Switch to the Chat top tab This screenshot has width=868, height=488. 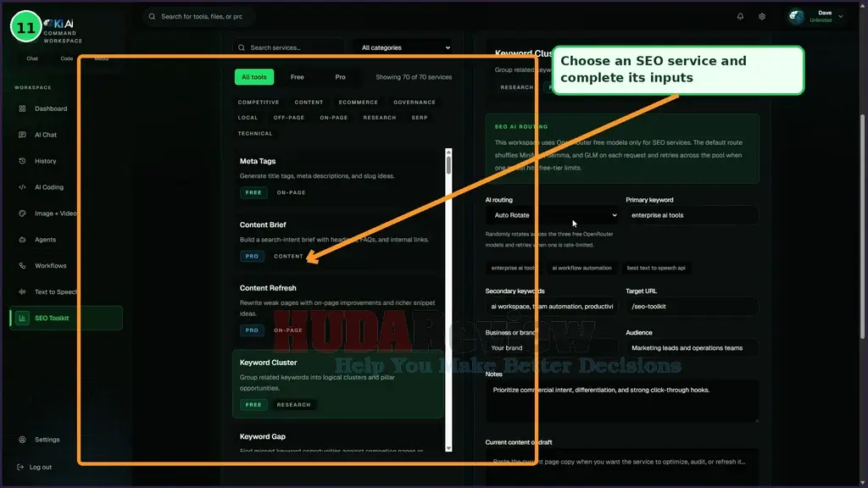(x=32, y=58)
